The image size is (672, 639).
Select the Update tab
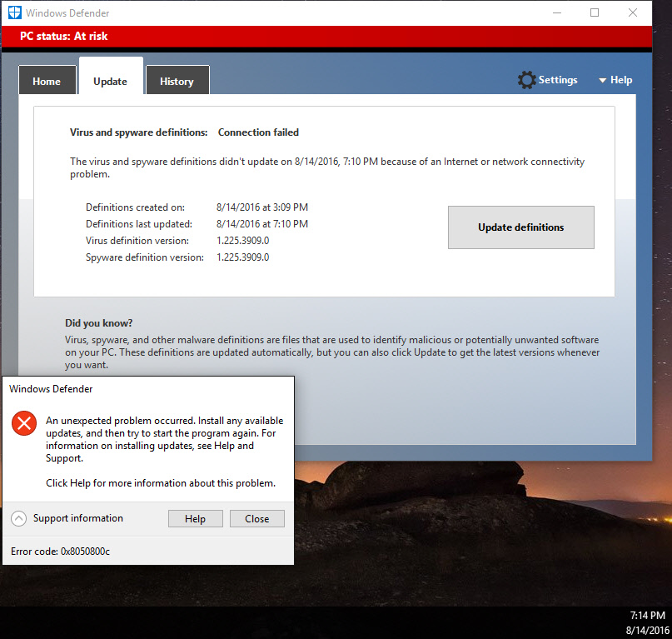point(111,77)
